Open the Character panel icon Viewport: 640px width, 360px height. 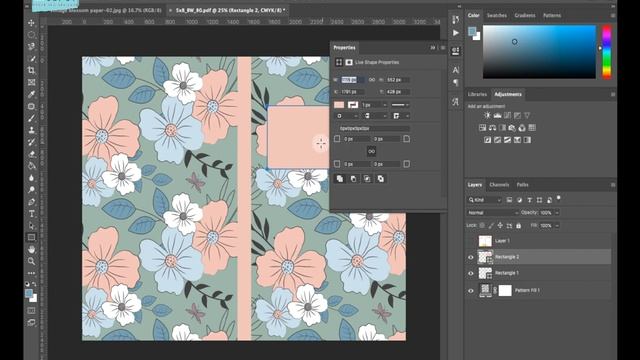point(456,70)
